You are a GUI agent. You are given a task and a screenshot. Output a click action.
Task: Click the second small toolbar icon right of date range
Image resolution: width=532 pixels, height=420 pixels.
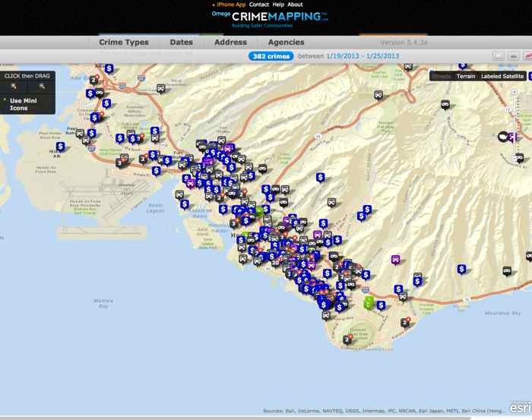click(514, 56)
